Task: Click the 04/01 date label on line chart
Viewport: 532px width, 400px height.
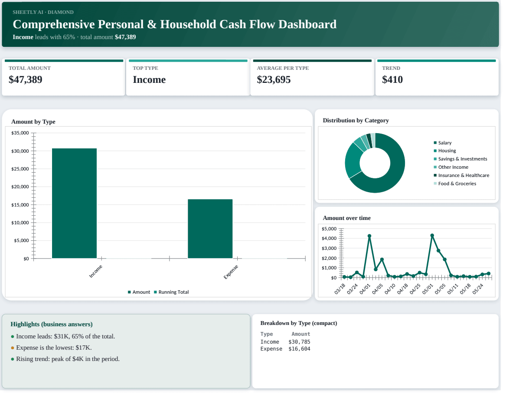Action: 365,289
